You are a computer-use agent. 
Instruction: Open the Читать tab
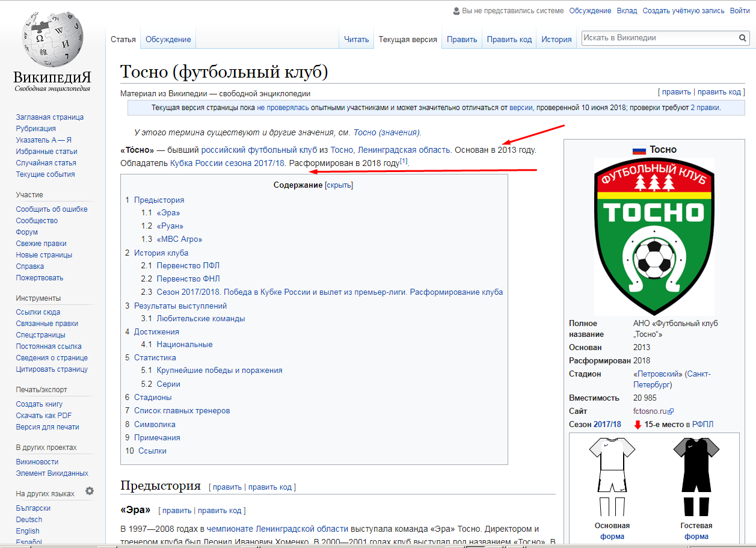356,39
